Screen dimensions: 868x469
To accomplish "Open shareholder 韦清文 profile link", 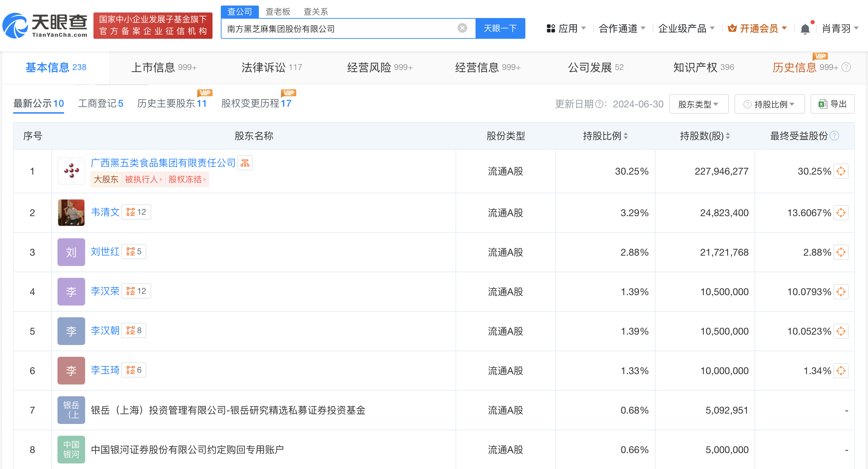I will tap(105, 212).
